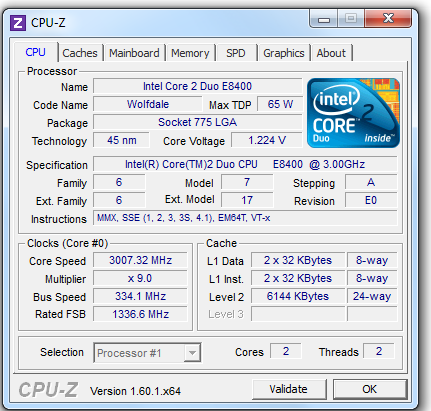Image resolution: width=431 pixels, height=411 pixels.
Task: Click the Intel Core 2 Duo logo
Action: [353, 113]
